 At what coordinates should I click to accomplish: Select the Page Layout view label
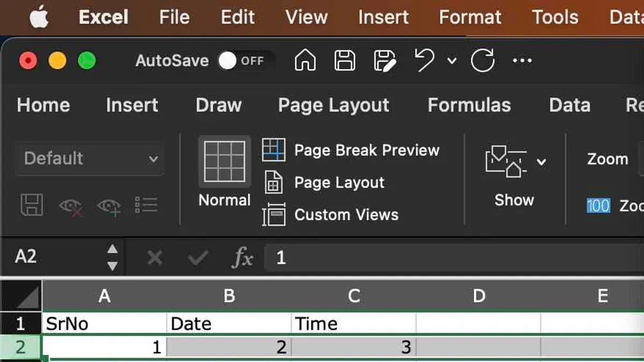point(340,182)
